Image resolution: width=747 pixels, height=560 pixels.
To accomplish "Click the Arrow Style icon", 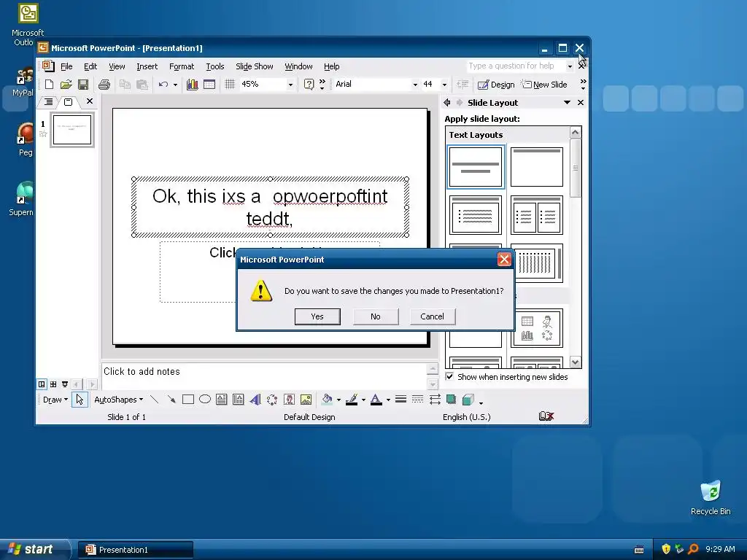I will [x=435, y=399].
